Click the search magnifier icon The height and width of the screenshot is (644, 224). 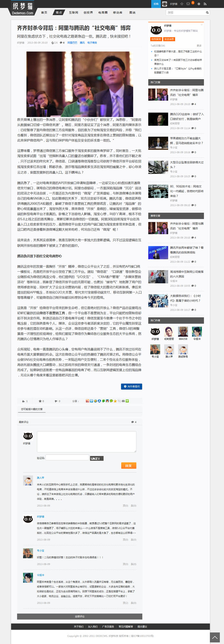tap(207, 12)
